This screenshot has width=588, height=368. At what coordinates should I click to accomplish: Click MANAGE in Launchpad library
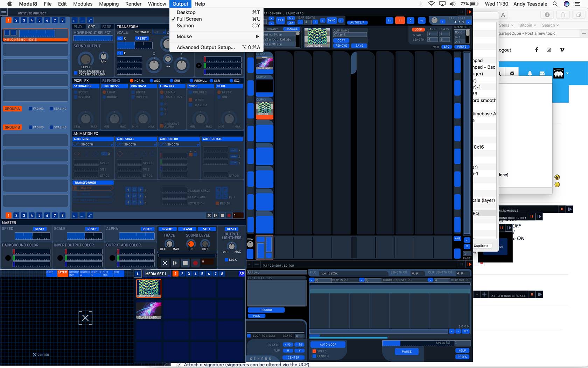(x=291, y=29)
